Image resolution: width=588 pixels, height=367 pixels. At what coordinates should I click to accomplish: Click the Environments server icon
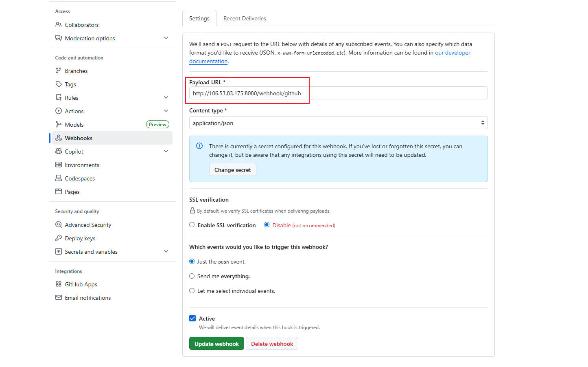pos(59,165)
